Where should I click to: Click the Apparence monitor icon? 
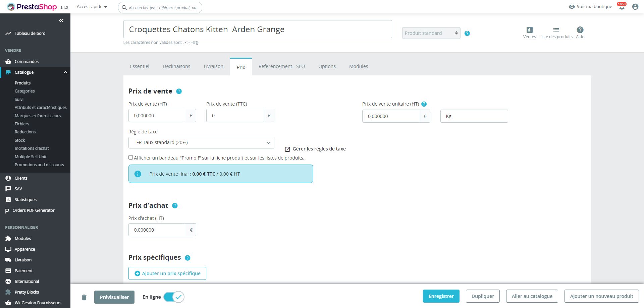[8, 249]
